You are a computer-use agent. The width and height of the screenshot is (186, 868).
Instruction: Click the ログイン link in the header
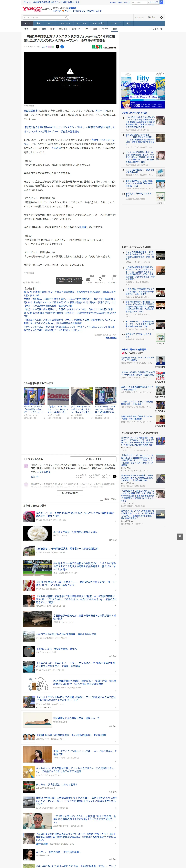pos(57,11)
